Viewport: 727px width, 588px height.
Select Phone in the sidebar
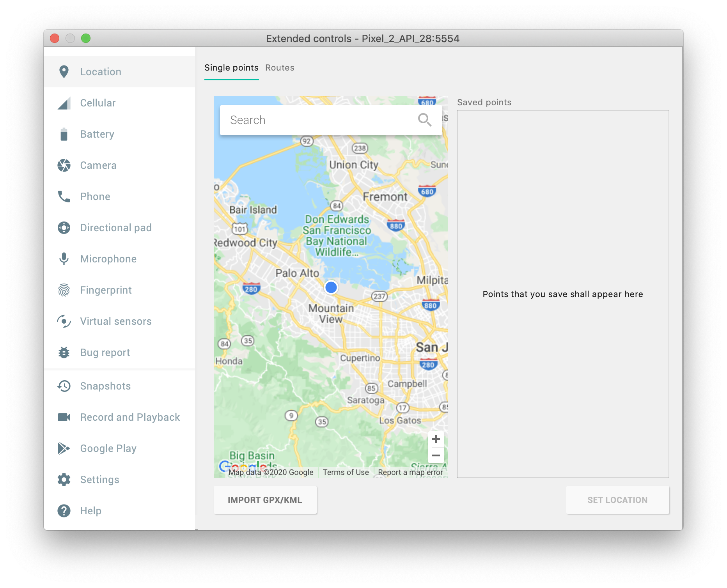point(95,197)
